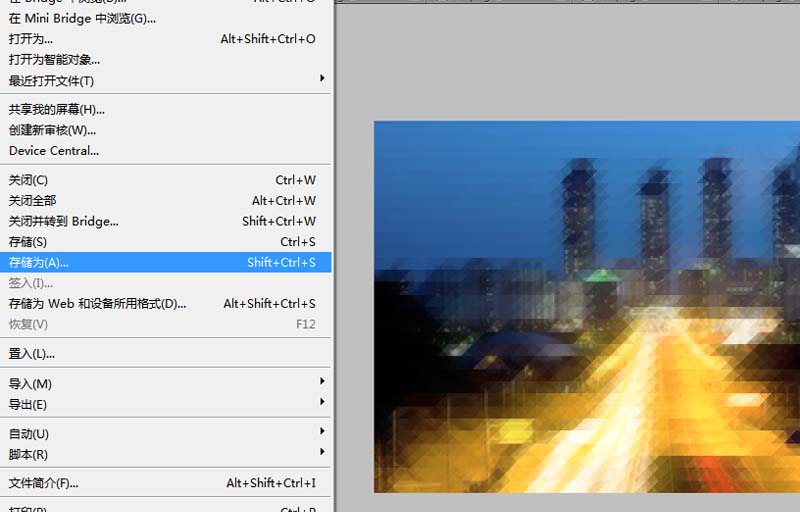Choose 关闭全部 menu item
Screen dimensions: 800x512
[165, 200]
